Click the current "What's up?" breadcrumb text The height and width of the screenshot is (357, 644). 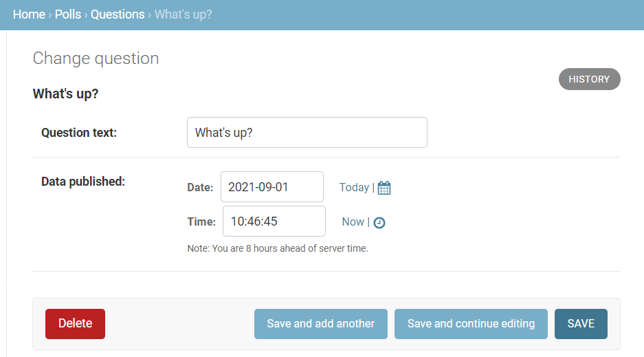tap(183, 14)
